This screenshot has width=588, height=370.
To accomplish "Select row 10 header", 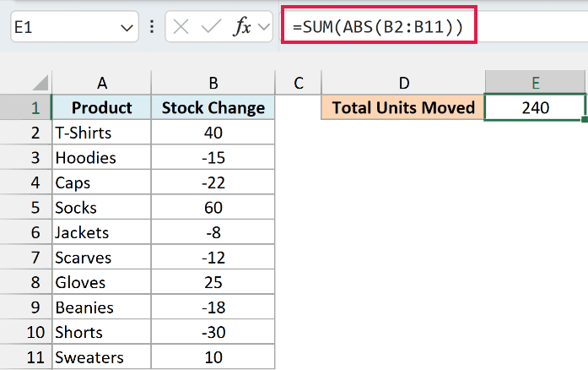I will [25, 332].
